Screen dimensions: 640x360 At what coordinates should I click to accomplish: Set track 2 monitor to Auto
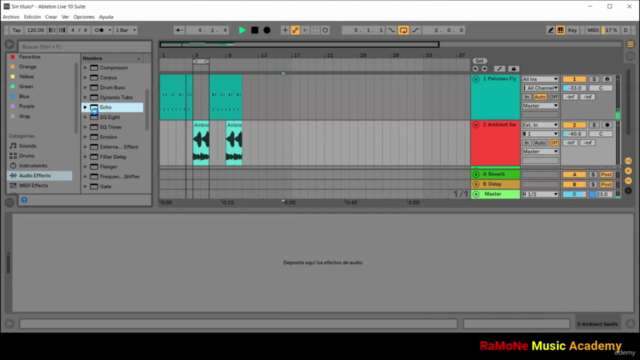540,143
